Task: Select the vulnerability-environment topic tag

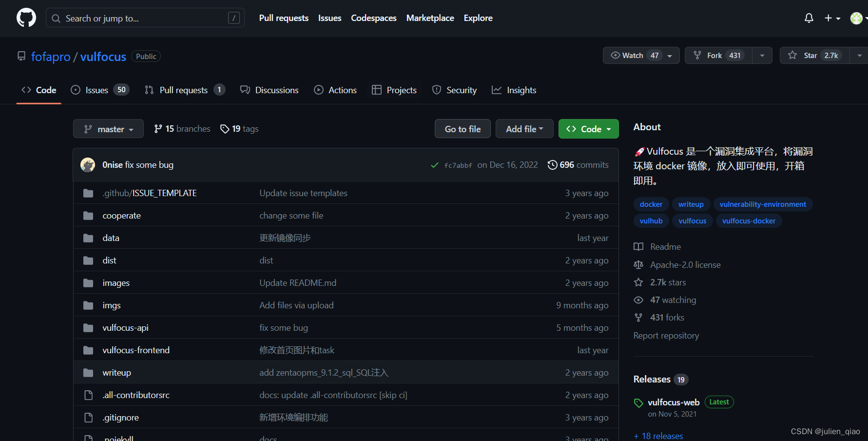Action: coord(763,204)
